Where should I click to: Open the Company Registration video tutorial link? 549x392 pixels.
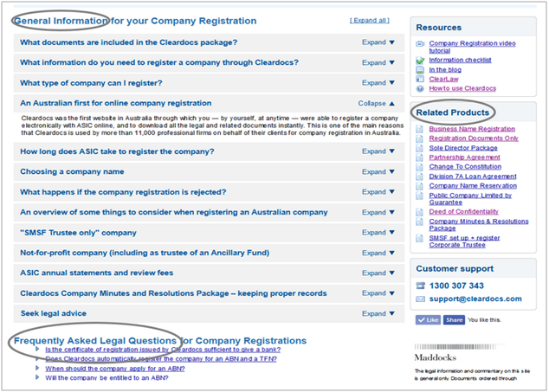point(472,47)
